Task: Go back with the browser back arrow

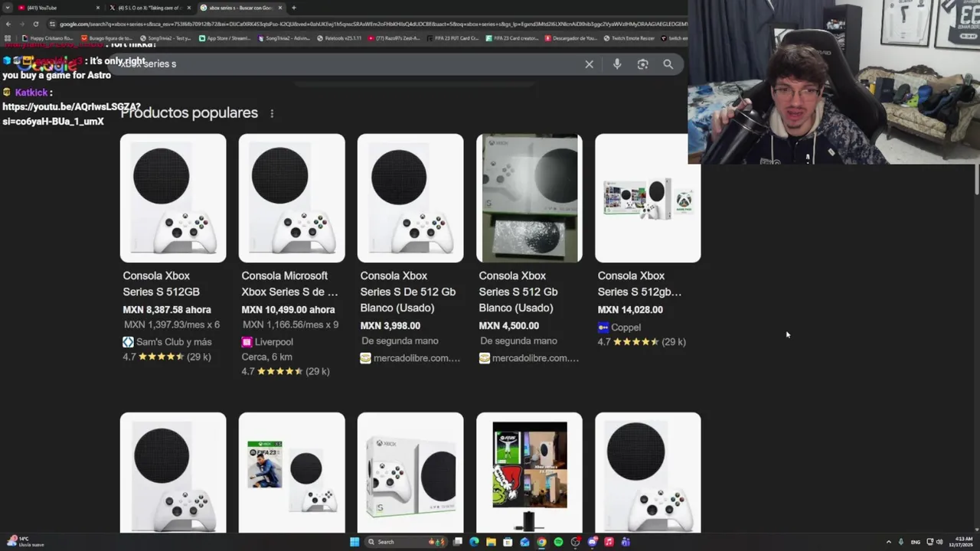Action: pyautogui.click(x=8, y=24)
